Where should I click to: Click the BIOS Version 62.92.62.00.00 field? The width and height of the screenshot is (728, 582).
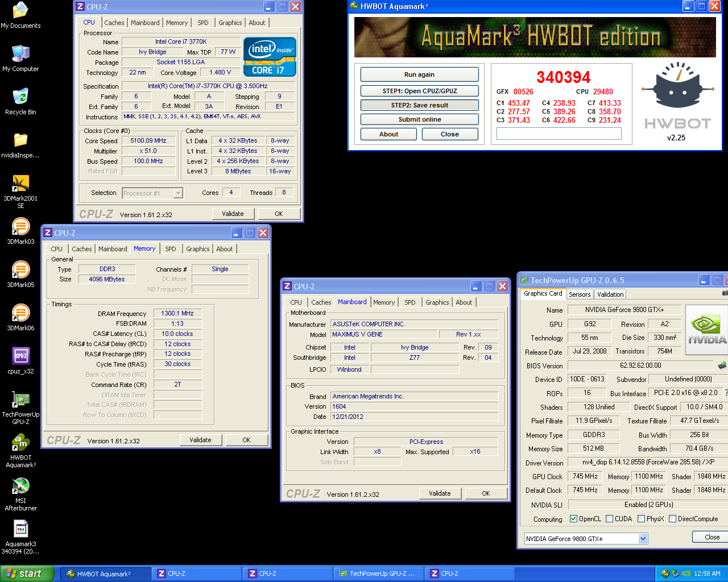[640, 365]
